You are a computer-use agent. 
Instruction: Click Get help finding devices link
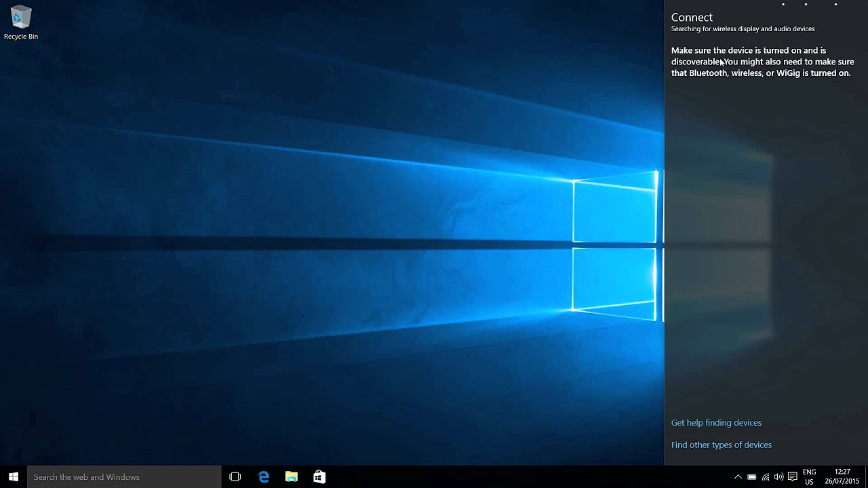(x=716, y=423)
